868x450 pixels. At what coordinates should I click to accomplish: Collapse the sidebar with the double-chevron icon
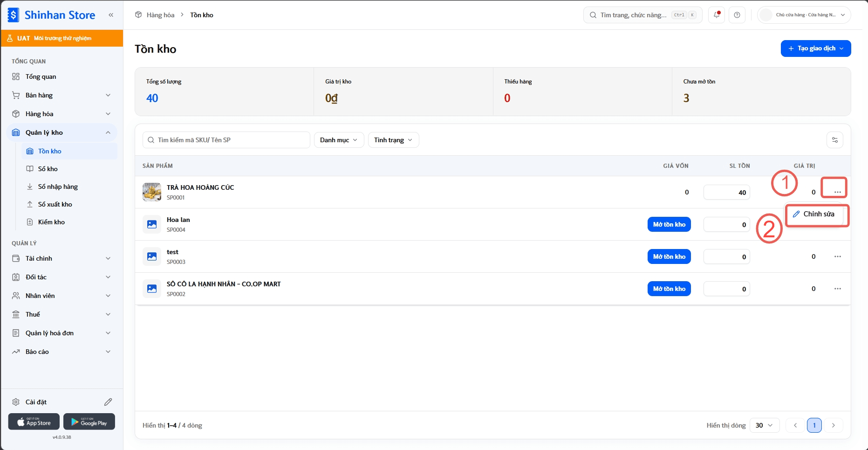click(x=111, y=15)
